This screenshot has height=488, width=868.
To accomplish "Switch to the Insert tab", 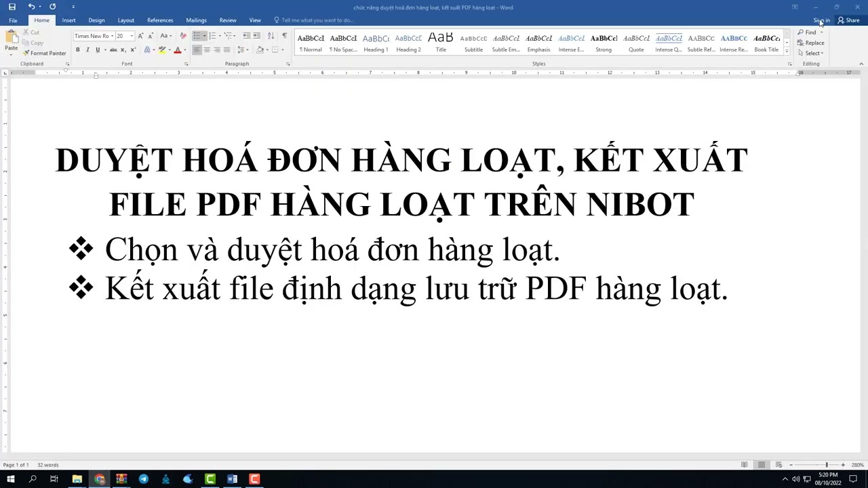I will click(69, 20).
